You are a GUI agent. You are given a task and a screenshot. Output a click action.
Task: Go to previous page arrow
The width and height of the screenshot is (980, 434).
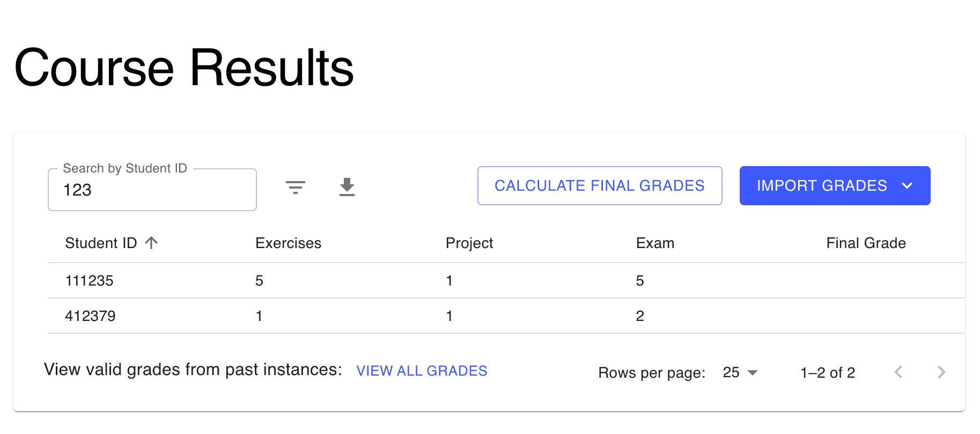tap(898, 372)
